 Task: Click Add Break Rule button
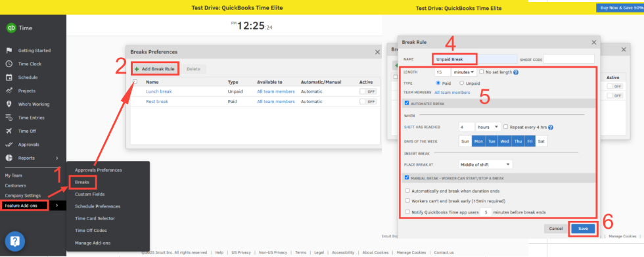click(x=155, y=69)
